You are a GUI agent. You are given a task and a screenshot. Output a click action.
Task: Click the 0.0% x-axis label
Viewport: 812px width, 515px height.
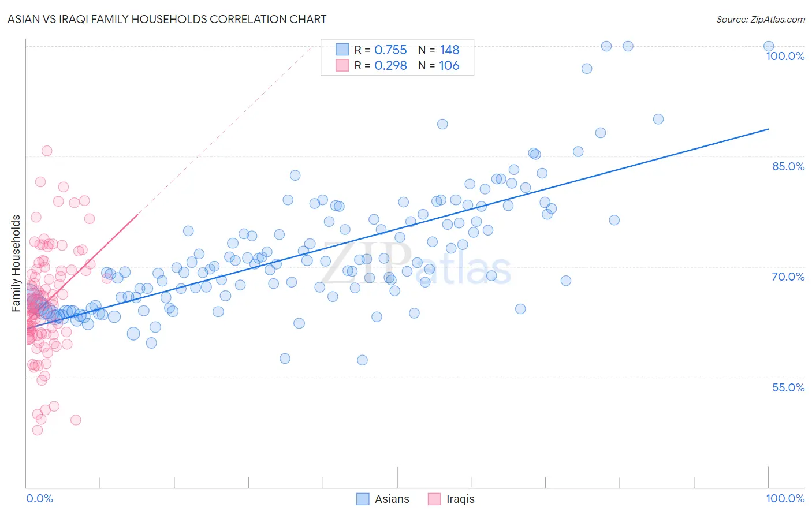[x=39, y=498]
